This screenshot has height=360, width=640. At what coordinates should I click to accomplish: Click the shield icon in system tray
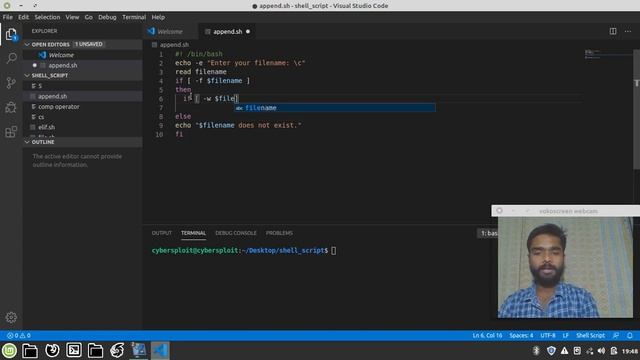point(551,351)
